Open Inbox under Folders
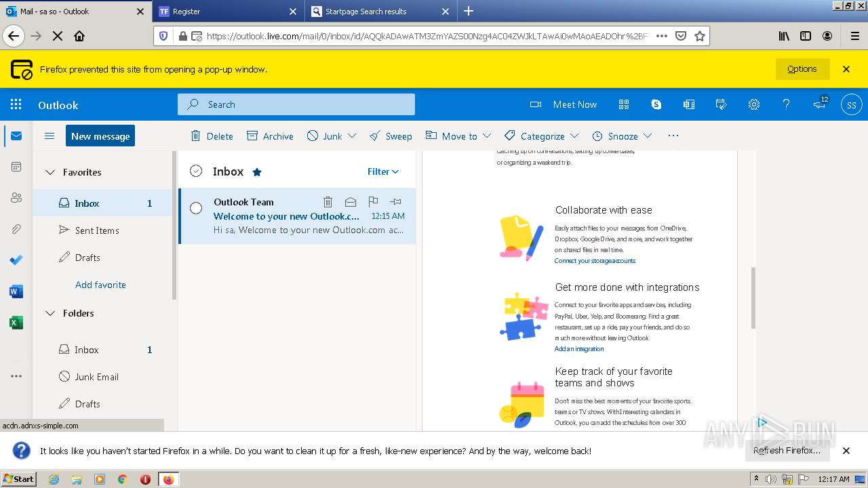 coord(103,350)
